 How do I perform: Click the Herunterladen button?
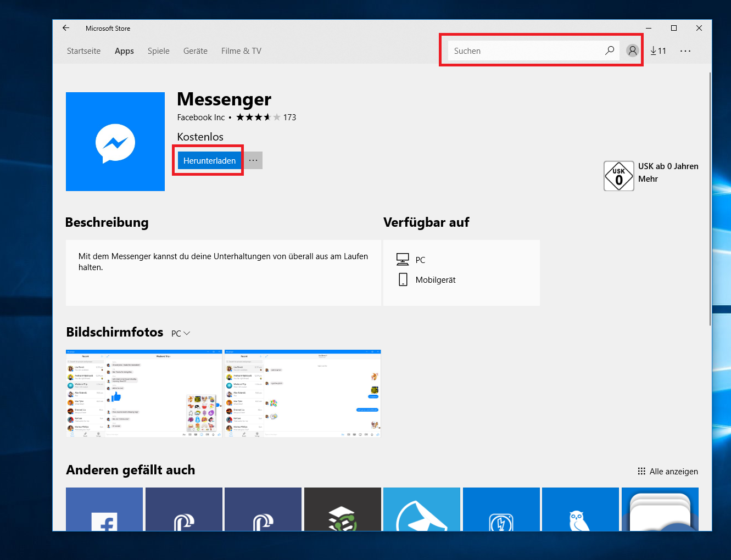(x=209, y=160)
